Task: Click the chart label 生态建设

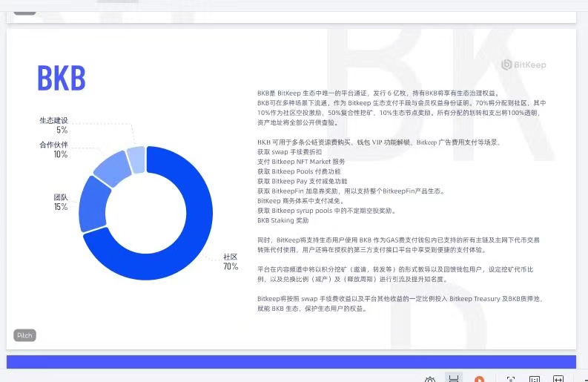Action: (x=53, y=120)
